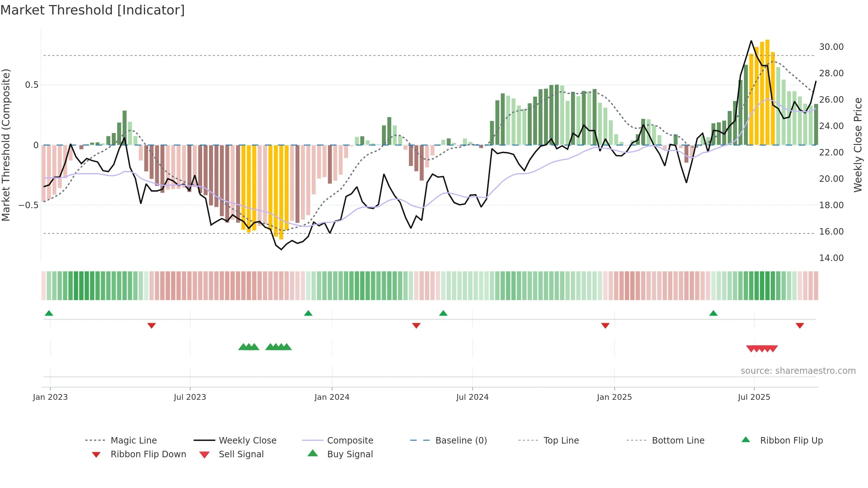Click the 26.00 price axis label

831,99
